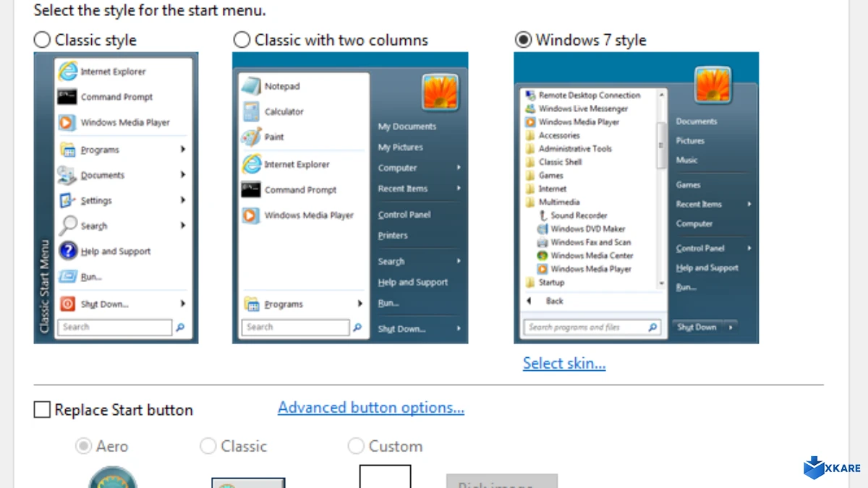The height and width of the screenshot is (488, 868).
Task: Click Internet Explorer icon in two columns preview
Action: tap(251, 164)
